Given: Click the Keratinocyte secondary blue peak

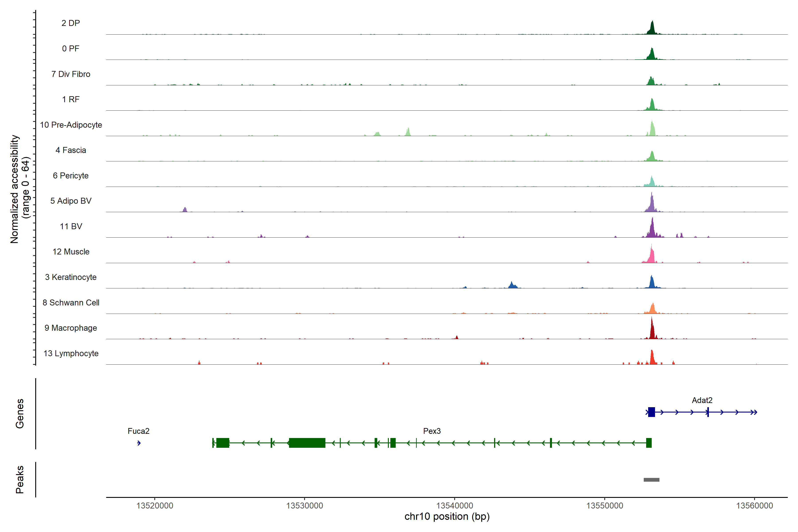Looking at the screenshot, I should [512, 285].
